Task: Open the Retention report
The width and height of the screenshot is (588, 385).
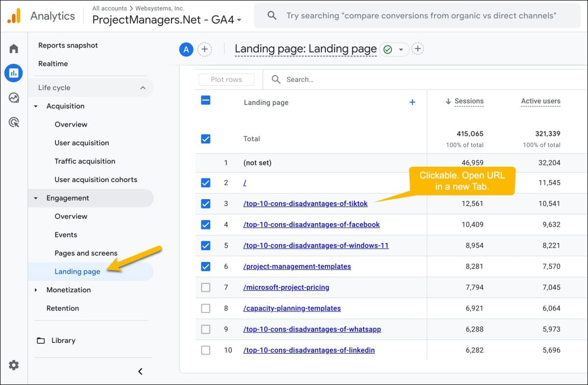Action: 63,308
